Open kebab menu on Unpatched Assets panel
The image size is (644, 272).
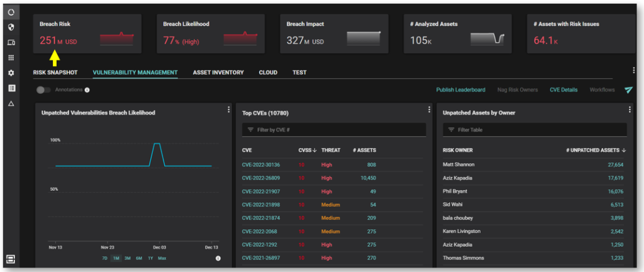point(630,110)
